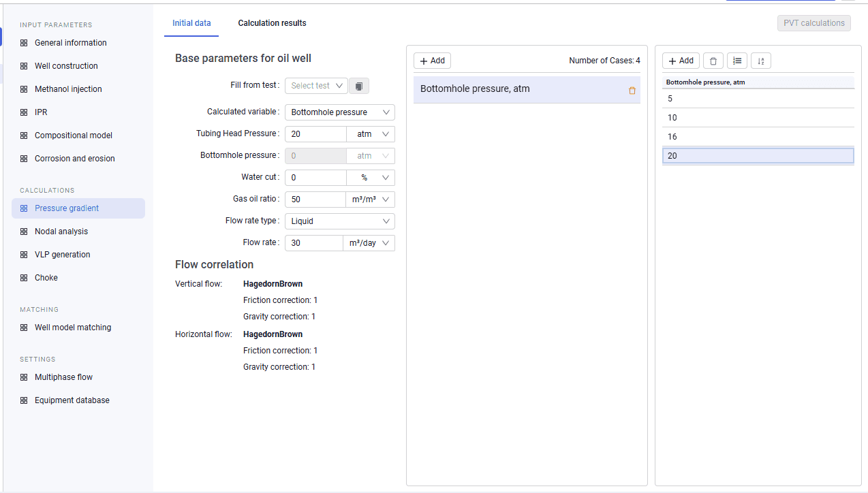Click the grid icon beside Compositional model
The height and width of the screenshot is (493, 868).
(24, 136)
